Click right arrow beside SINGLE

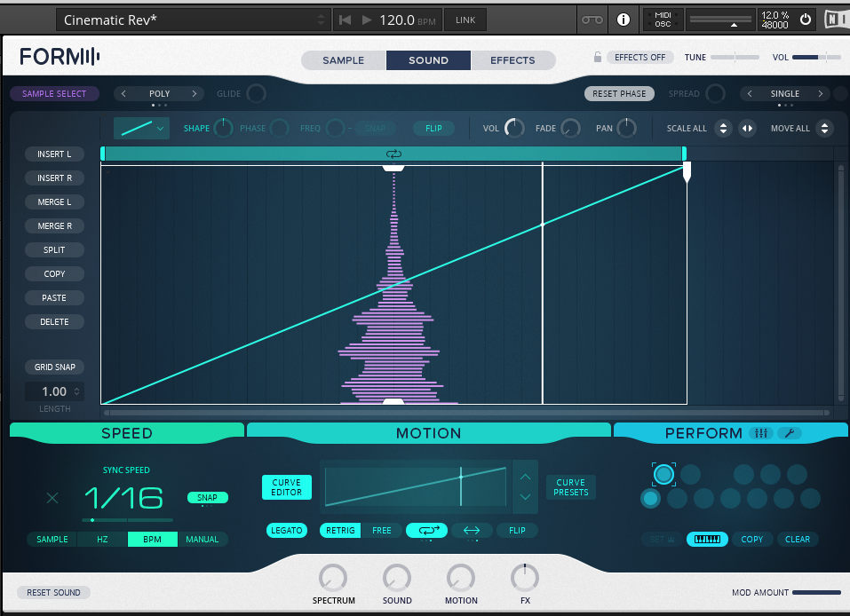pos(820,94)
